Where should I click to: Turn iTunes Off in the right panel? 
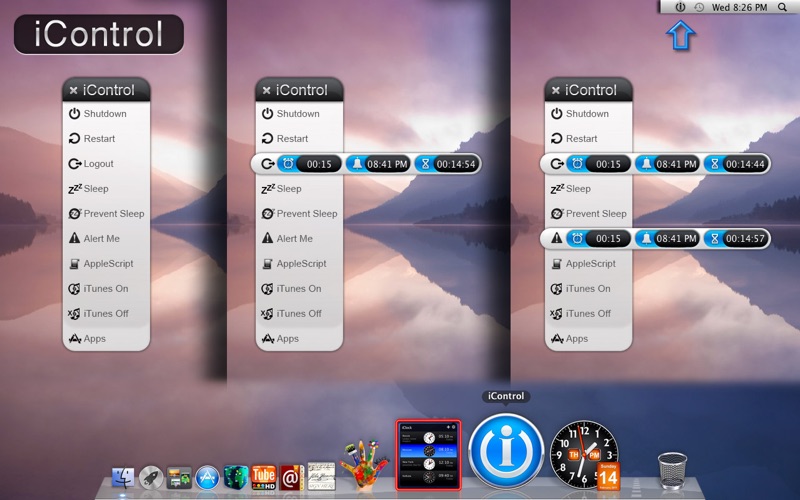click(x=588, y=314)
